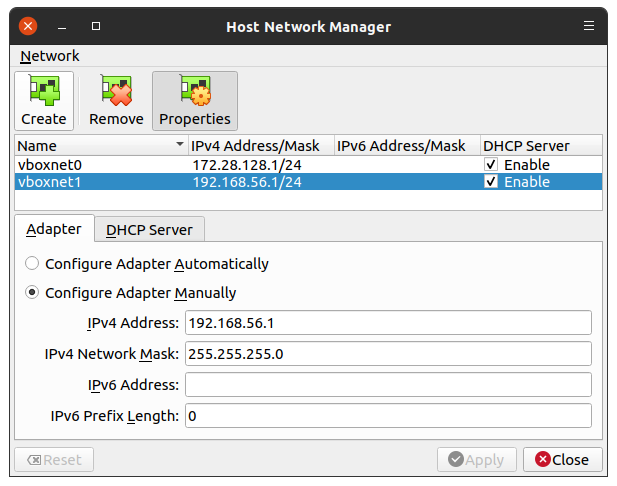This screenshot has width=617, height=486.
Task: Select Configure Adapter Automatically option
Action: coord(32,264)
